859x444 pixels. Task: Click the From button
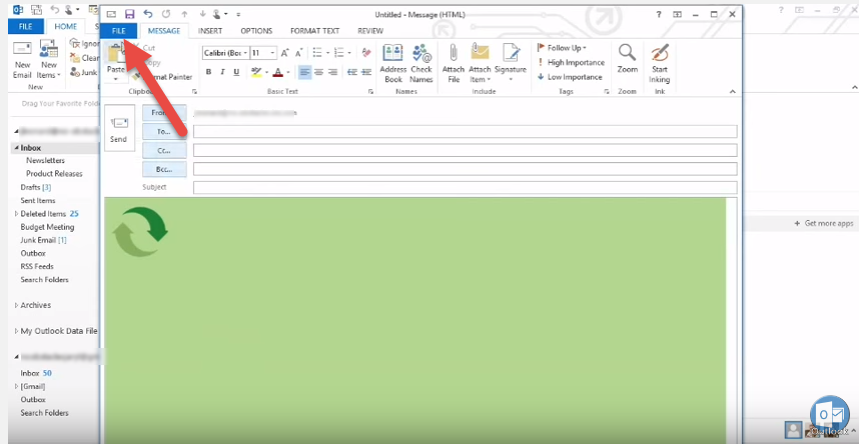pyautogui.click(x=164, y=112)
